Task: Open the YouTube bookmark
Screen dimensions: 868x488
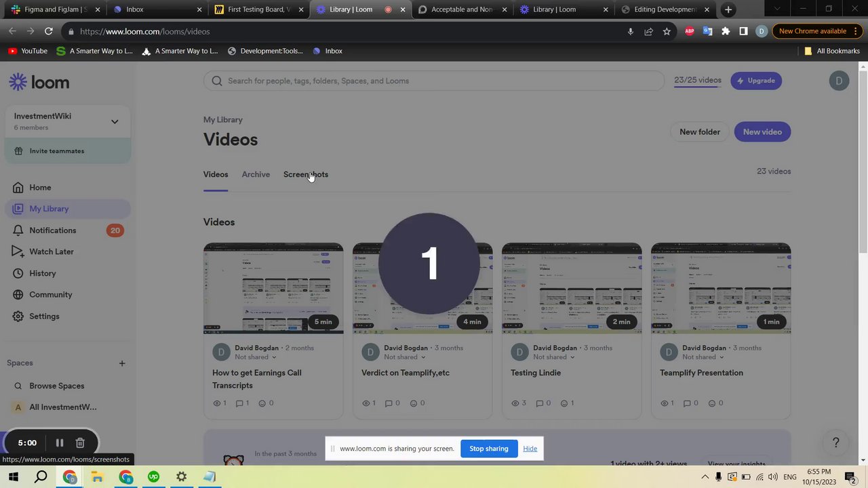Action: 27,51
